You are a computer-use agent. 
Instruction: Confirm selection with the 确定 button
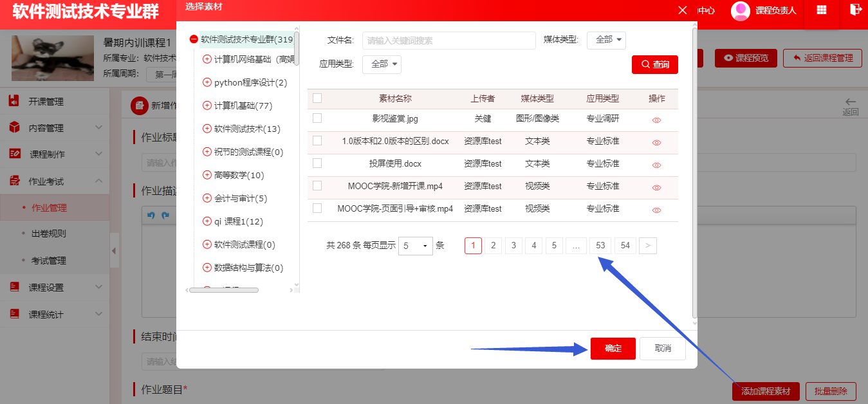[x=612, y=349]
